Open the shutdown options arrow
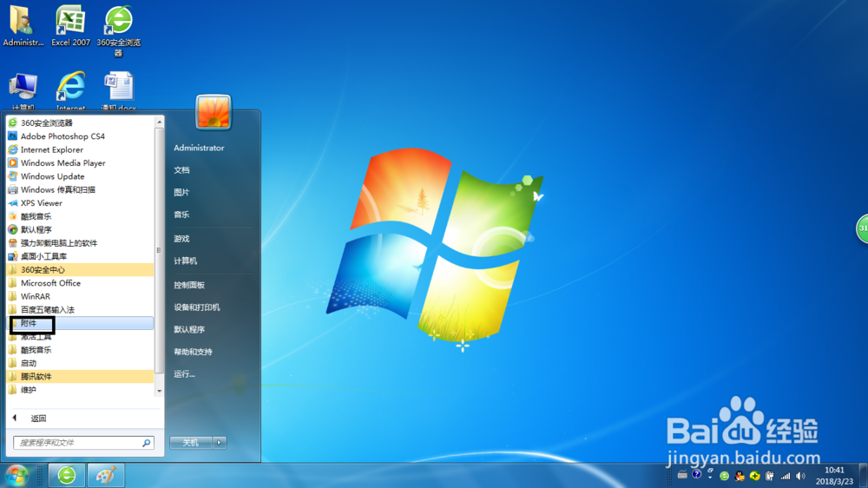 click(x=220, y=443)
